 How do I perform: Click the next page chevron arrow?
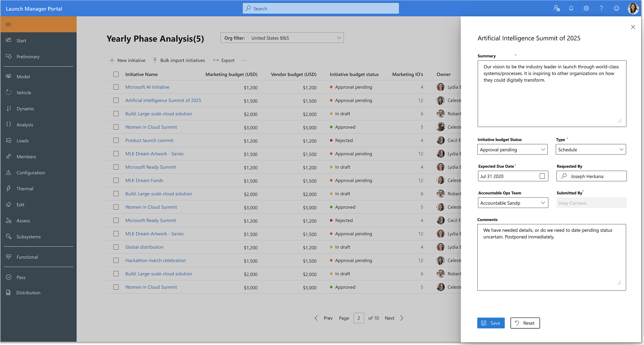click(402, 318)
